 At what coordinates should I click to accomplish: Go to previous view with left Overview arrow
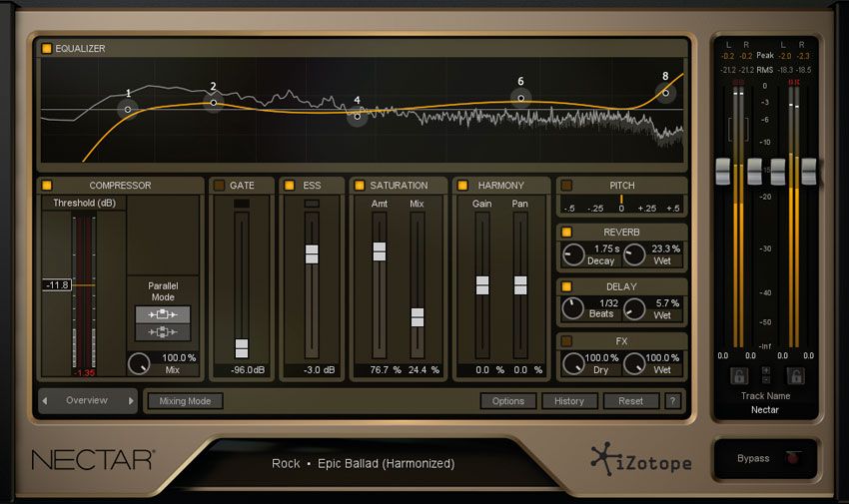(45, 401)
